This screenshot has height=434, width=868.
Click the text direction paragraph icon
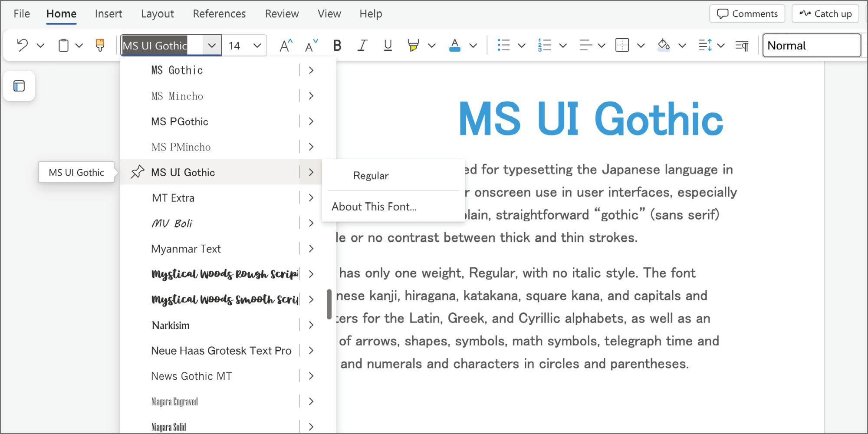click(742, 45)
